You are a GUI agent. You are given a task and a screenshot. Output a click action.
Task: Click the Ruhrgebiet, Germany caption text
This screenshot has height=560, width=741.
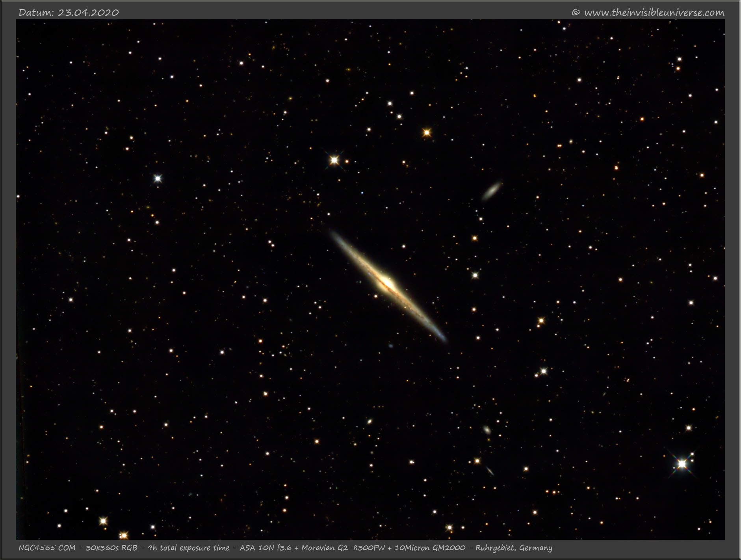coord(514,548)
